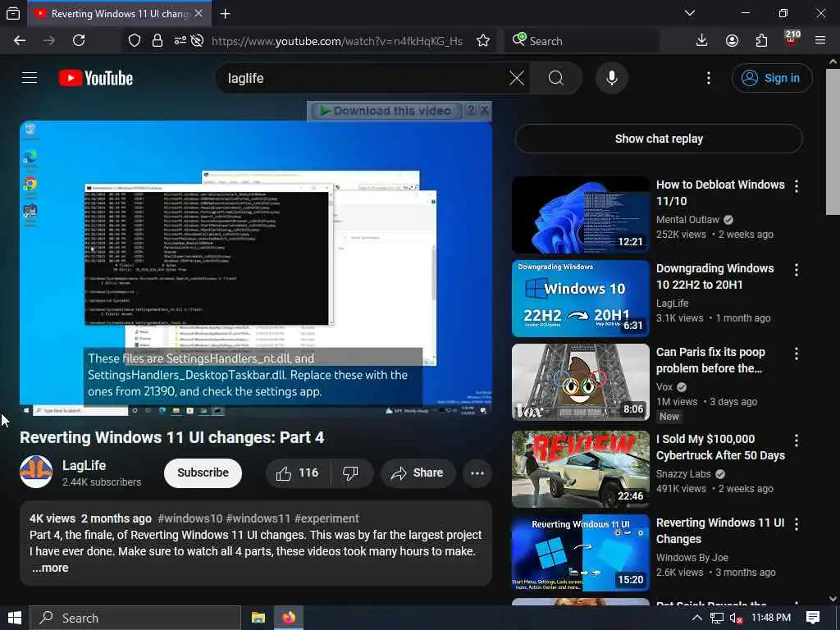Click Download this video button
Image resolution: width=840 pixels, height=630 pixels.
click(386, 111)
